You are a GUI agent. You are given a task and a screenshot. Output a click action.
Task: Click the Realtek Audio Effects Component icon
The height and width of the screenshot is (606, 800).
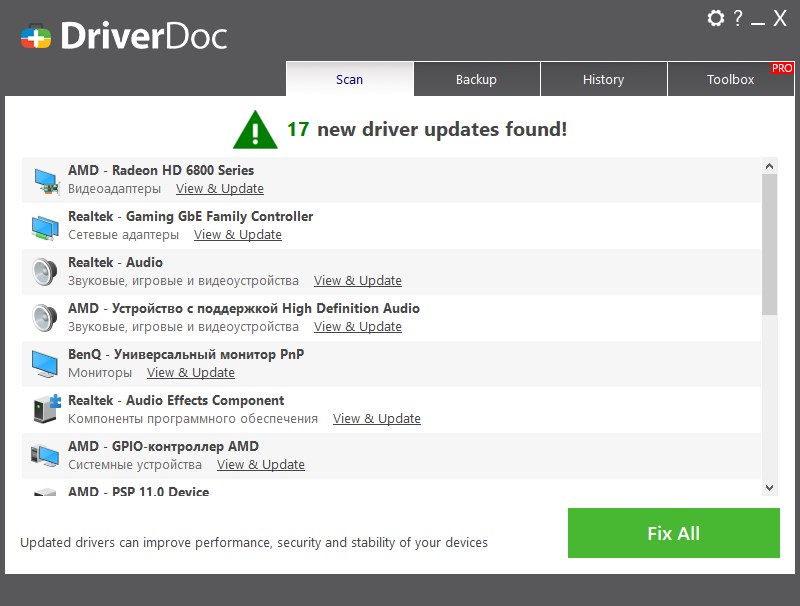(44, 408)
